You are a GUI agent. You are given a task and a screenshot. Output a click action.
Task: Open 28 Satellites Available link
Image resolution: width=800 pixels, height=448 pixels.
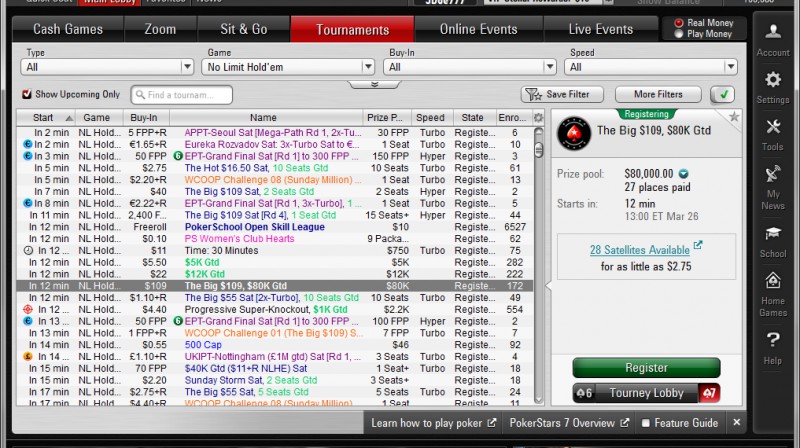pos(640,250)
